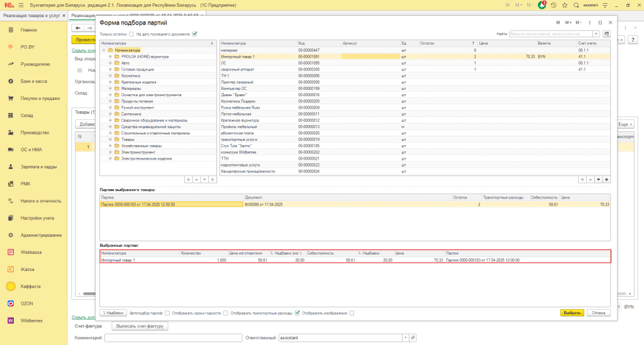Click the yellow Выбрать button

572,313
